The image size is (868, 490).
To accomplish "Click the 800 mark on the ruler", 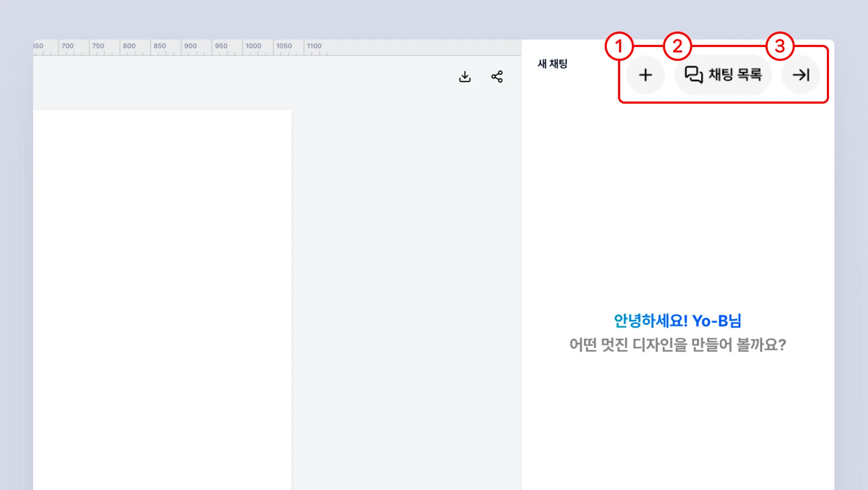I will pos(129,46).
